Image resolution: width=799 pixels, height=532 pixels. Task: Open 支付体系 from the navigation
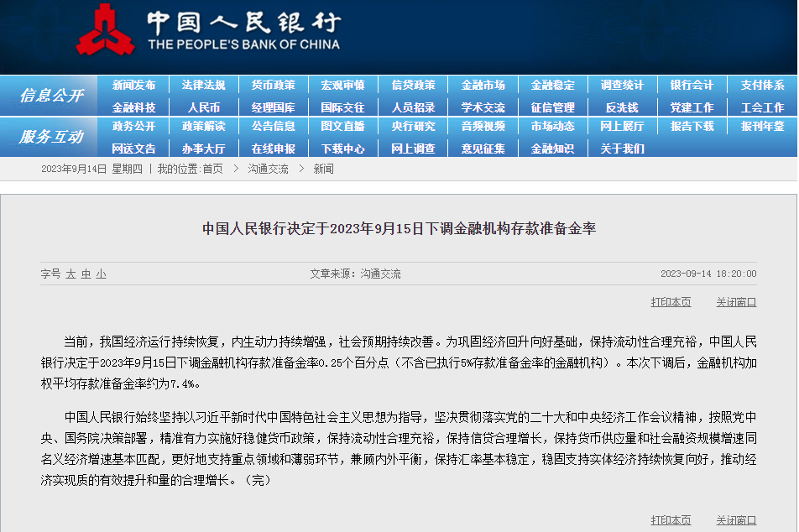click(762, 85)
